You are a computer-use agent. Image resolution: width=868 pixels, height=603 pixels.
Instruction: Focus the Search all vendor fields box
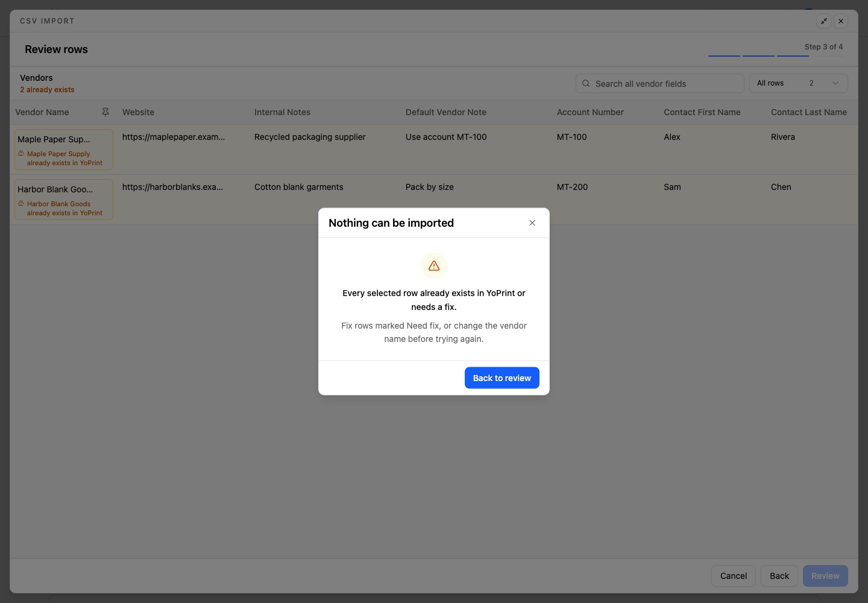(x=660, y=84)
